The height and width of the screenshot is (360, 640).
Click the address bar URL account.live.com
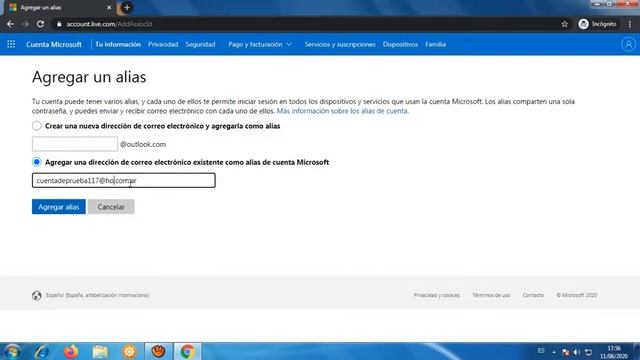tap(109, 24)
